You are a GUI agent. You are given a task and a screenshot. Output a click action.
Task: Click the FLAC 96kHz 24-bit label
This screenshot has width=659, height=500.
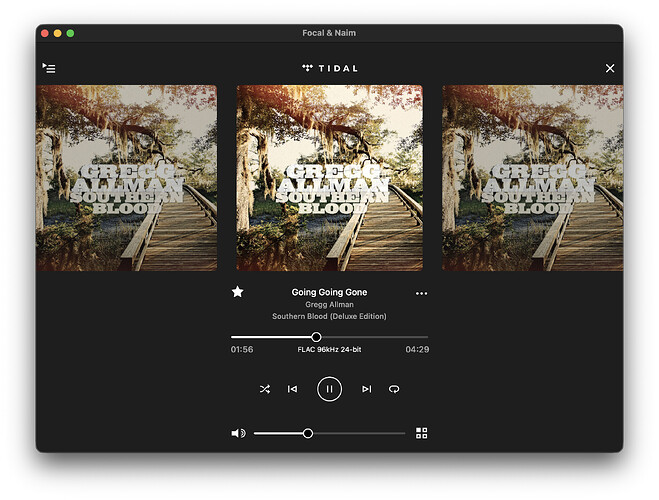(x=329, y=349)
